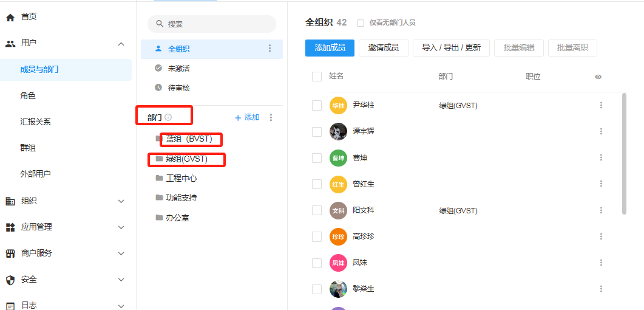Open 角色 in the sidebar

point(28,95)
